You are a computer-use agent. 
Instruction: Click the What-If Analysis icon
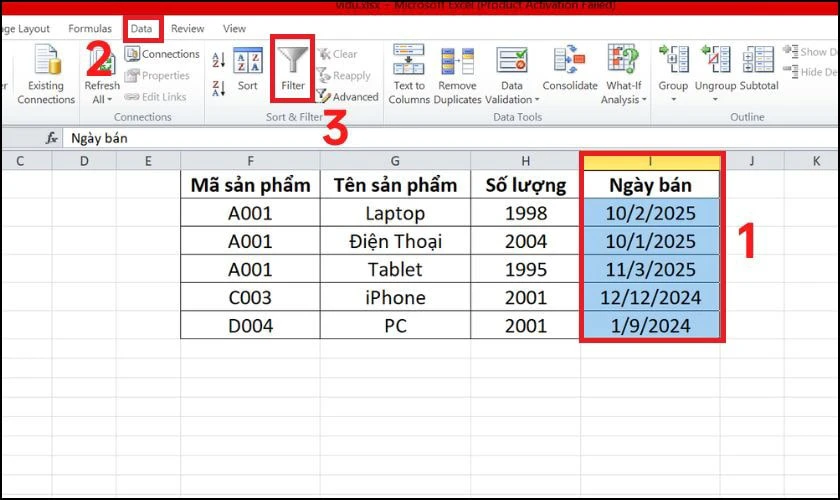[623, 59]
